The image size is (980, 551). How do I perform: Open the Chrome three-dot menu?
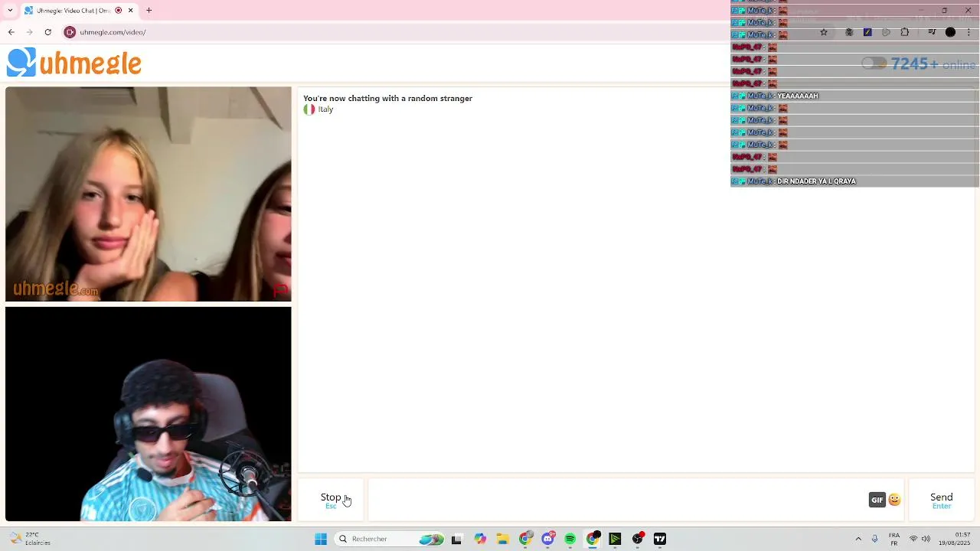[x=969, y=32]
